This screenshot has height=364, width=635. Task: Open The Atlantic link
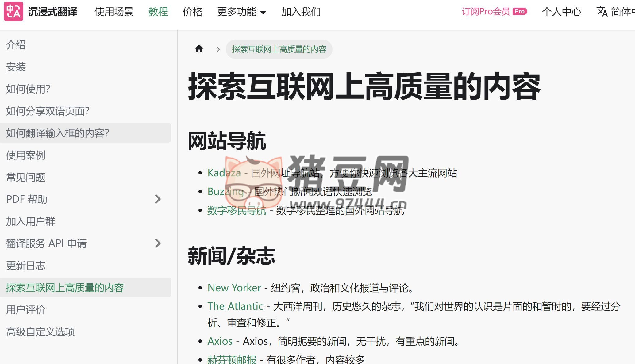point(235,306)
